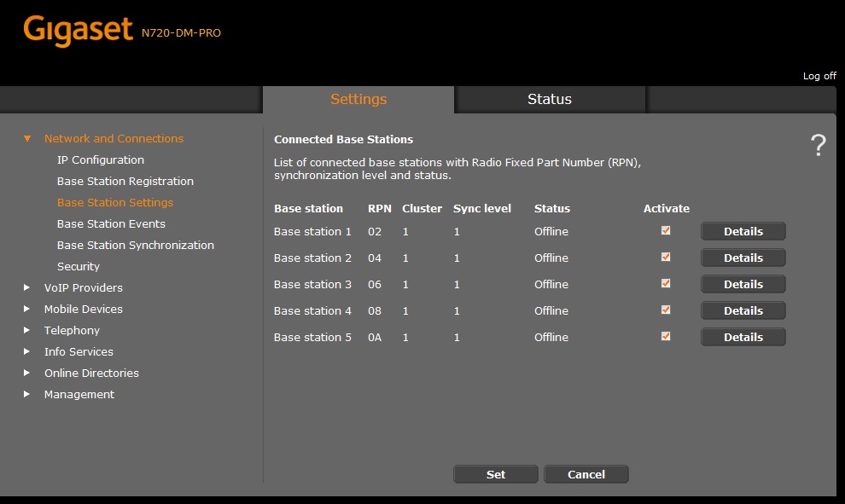
Task: Open Base Station Events page
Action: (x=111, y=223)
